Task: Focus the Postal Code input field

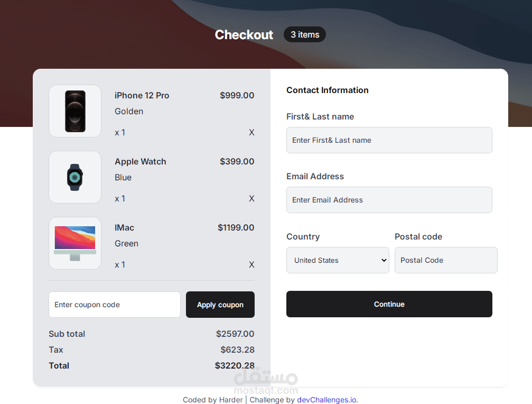Action: pos(446,260)
